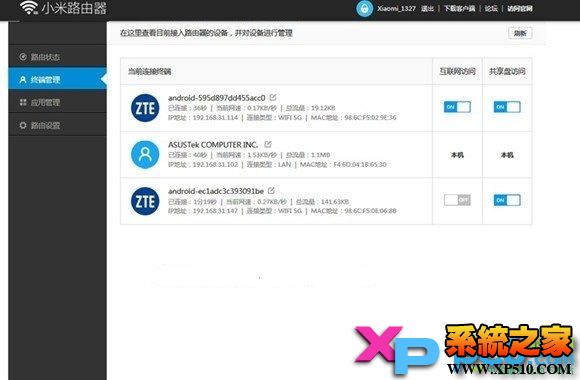The height and width of the screenshot is (380, 580).
Task: Click the ZTE icon for android-595d897dd455acc0
Action: click(145, 108)
